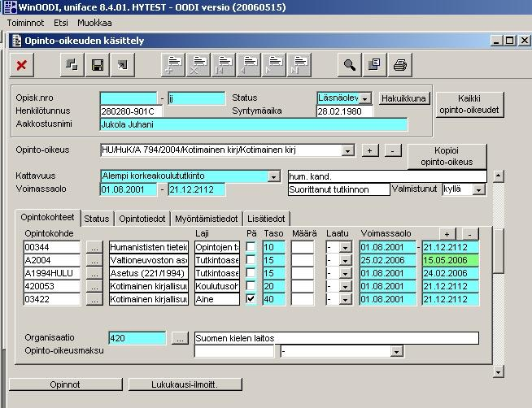Viewport: 532px width, 408px height.
Task: Click green end date field 15.05.2006
Action: click(451, 260)
